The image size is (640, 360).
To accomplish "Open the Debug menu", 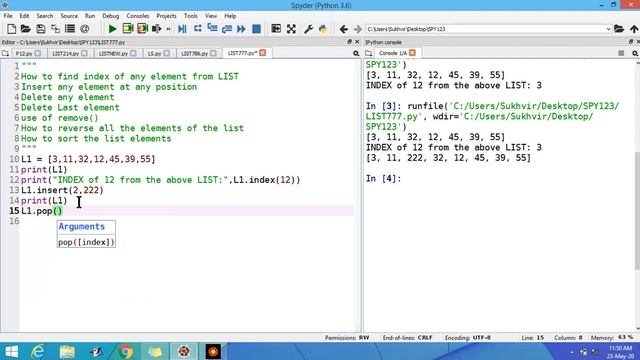I will coord(110,16).
